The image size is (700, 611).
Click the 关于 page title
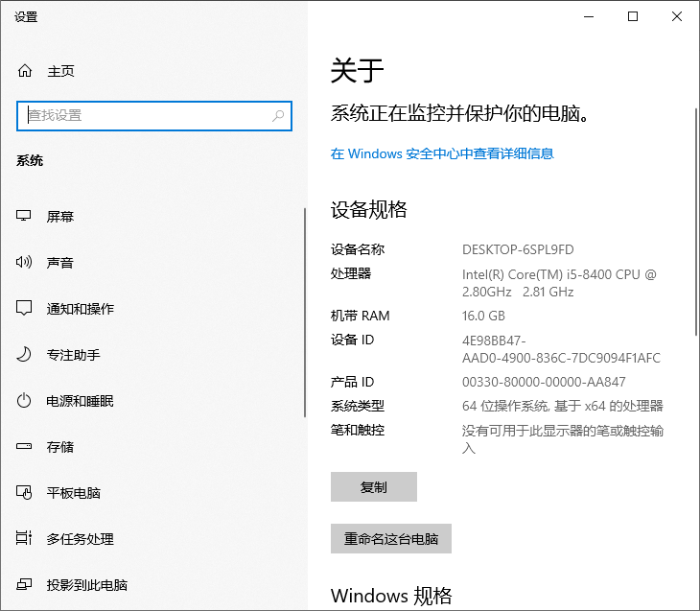357,71
